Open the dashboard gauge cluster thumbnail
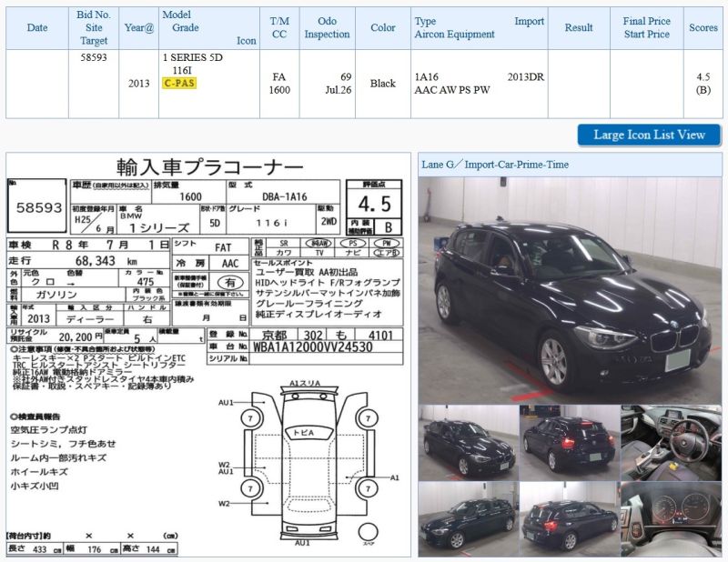The width and height of the screenshot is (728, 562). coord(671,519)
